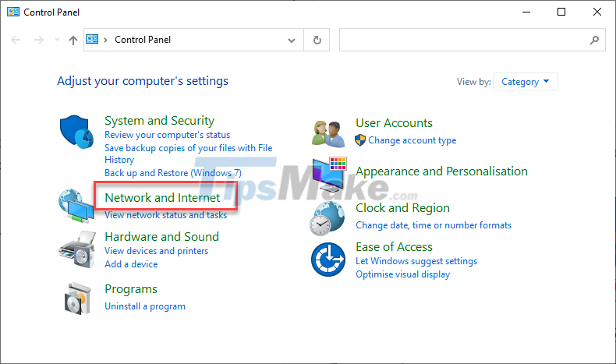This screenshot has height=364, width=616.
Task: Open the Hardware and Sound category
Action: (x=162, y=237)
